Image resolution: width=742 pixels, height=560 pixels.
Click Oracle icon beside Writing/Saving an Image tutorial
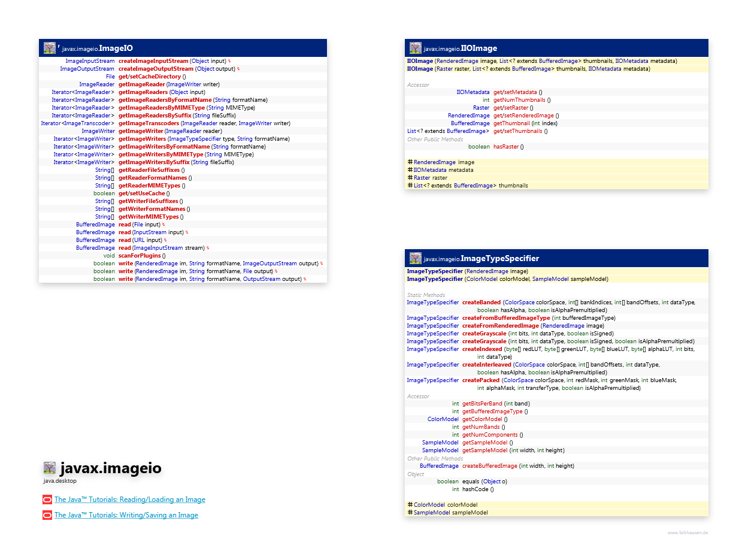click(47, 515)
